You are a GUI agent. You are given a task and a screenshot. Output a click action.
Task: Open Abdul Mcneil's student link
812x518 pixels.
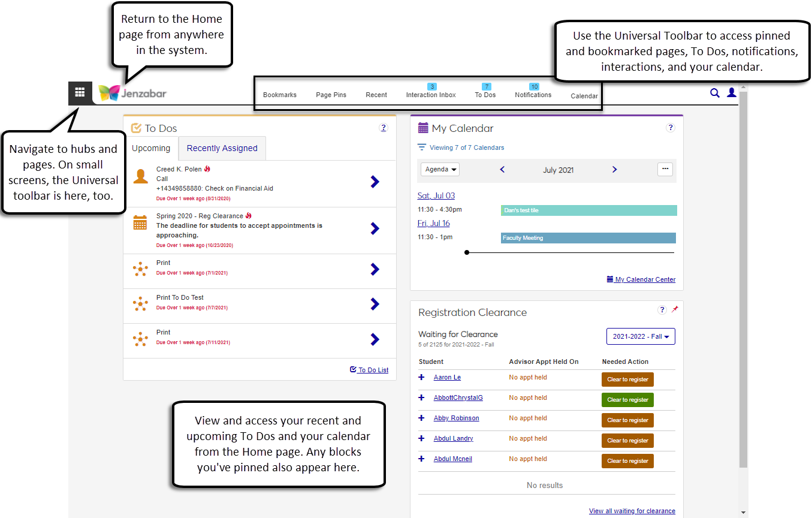tap(453, 459)
